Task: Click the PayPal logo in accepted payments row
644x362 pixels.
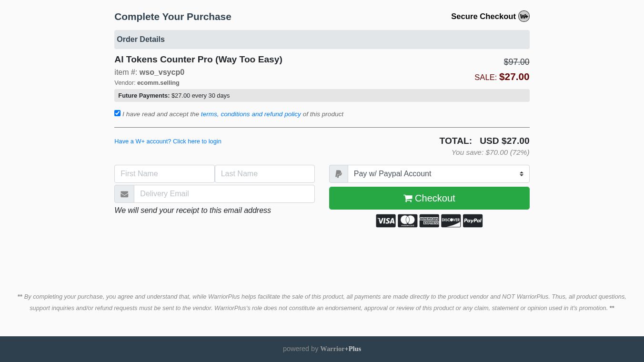Action: tap(473, 221)
